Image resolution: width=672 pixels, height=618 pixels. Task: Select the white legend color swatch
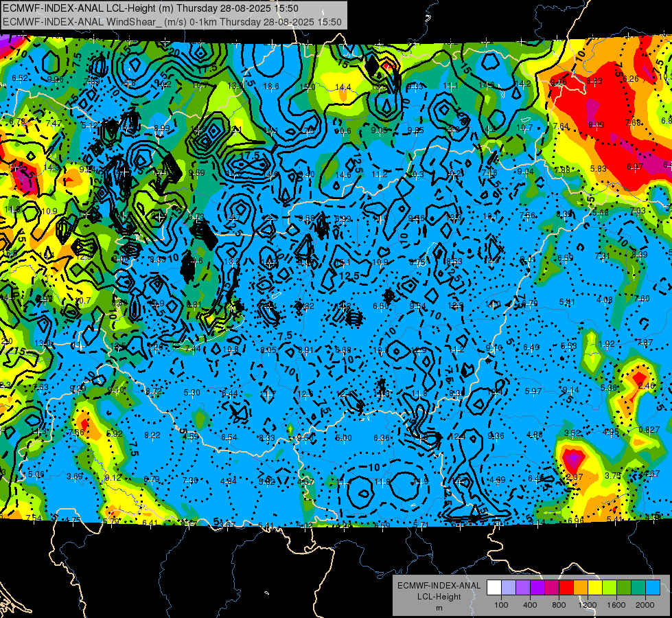click(494, 588)
